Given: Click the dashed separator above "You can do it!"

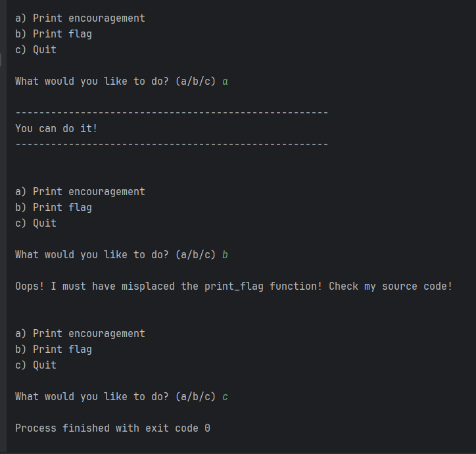Looking at the screenshot, I should pos(171,113).
